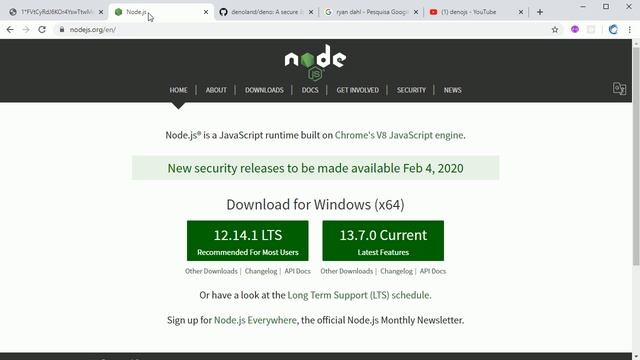
Task: Close the Node.js tab
Action: [206, 12]
